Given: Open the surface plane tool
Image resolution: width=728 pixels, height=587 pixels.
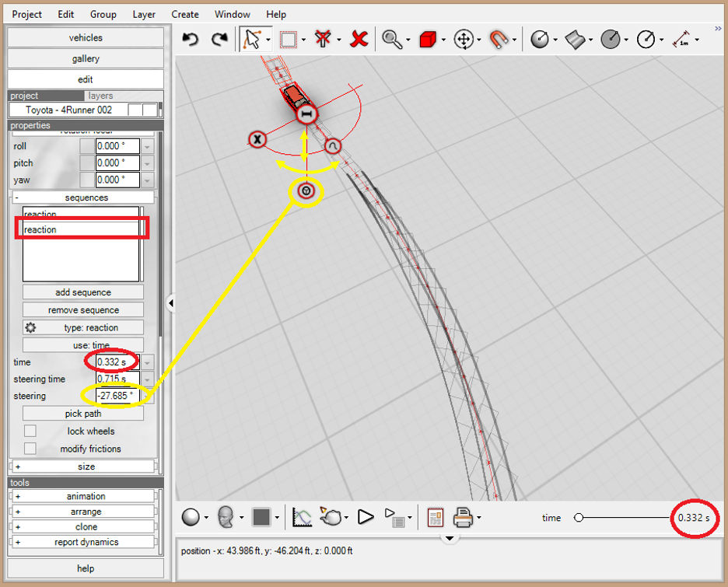Looking at the screenshot, I should (575, 40).
